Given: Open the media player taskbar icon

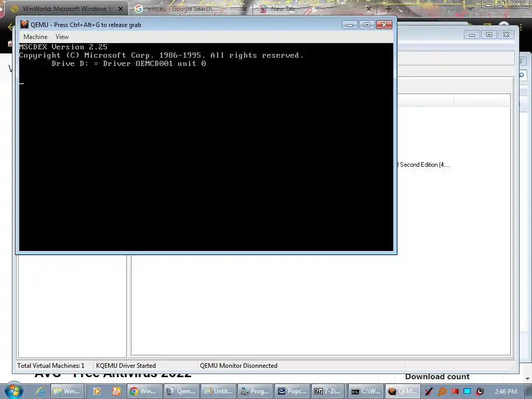Looking at the screenshot, I should coord(97,391).
